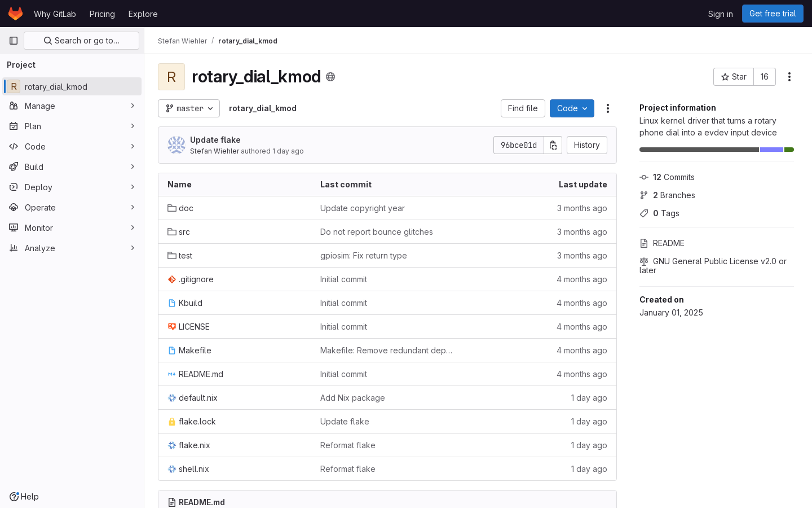
Task: Click the shell.nix snowflake icon
Action: [172, 469]
